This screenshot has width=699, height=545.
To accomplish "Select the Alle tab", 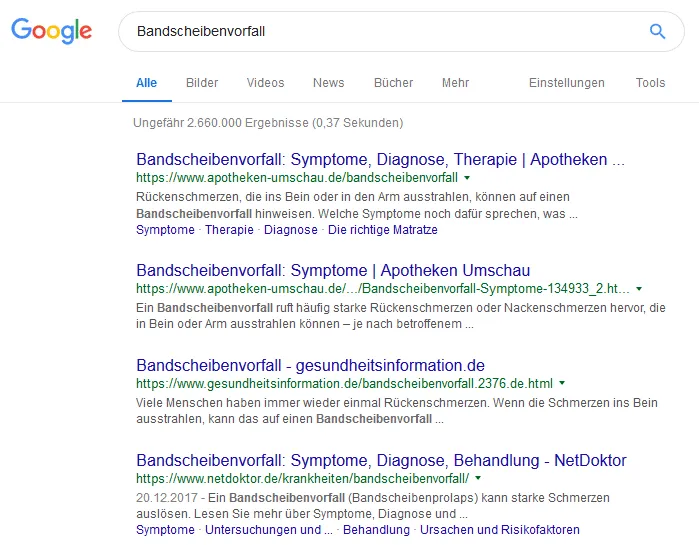I will (147, 83).
